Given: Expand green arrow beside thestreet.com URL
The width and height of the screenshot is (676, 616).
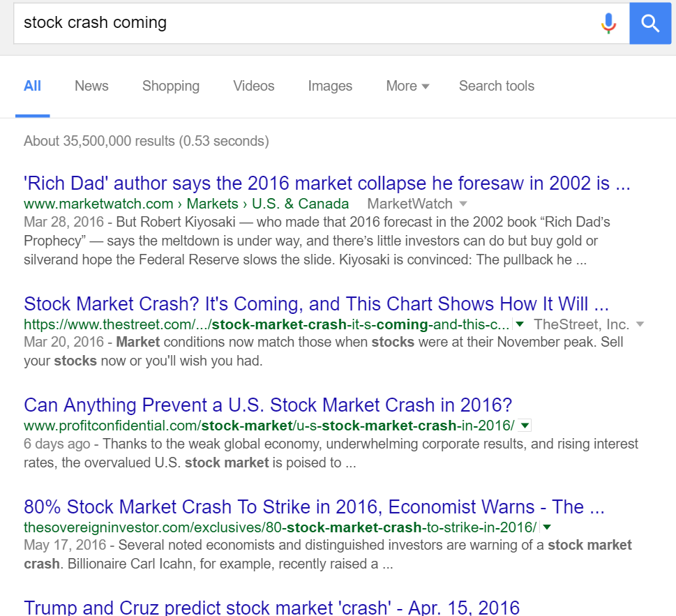Looking at the screenshot, I should tap(519, 324).
